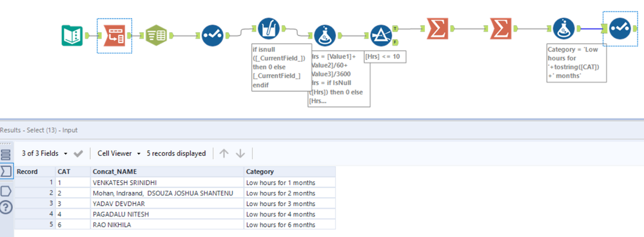Select cell 'VENKATESH SRINIDHI'
This screenshot has height=237, width=644.
pyautogui.click(x=167, y=182)
